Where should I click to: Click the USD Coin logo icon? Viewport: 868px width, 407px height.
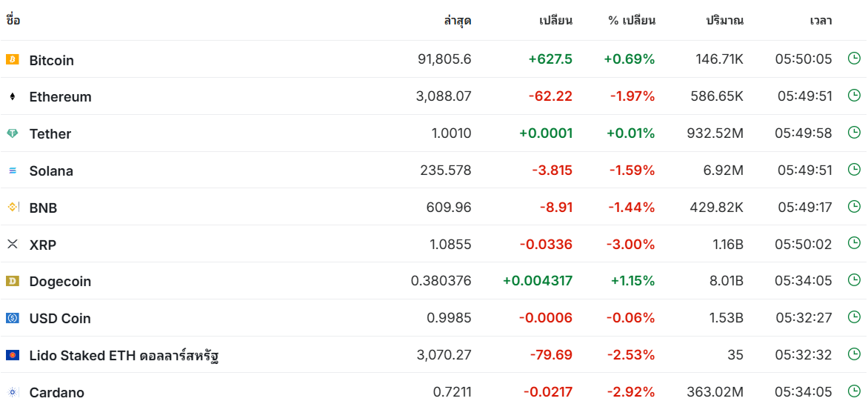tap(12, 318)
